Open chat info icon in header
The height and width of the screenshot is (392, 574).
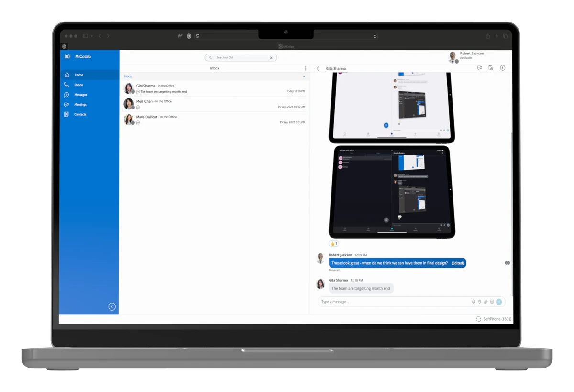pos(503,68)
